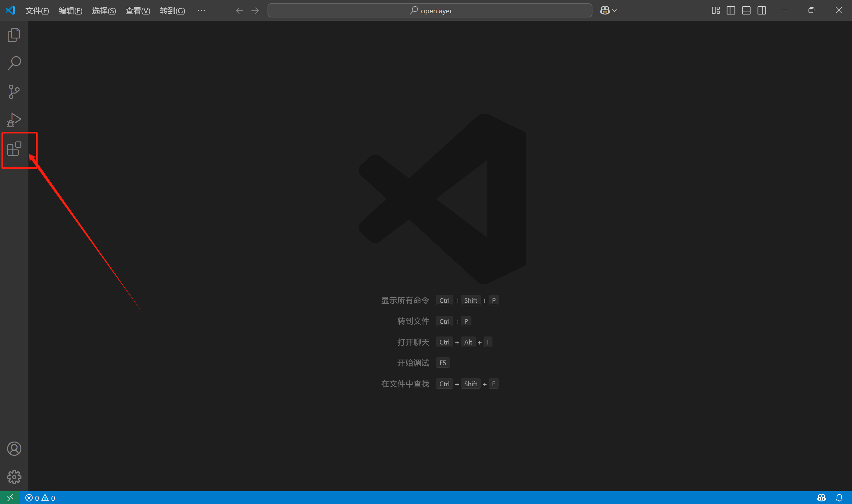Click the remote window status bar icon
This screenshot has height=504, width=852.
(x=10, y=497)
